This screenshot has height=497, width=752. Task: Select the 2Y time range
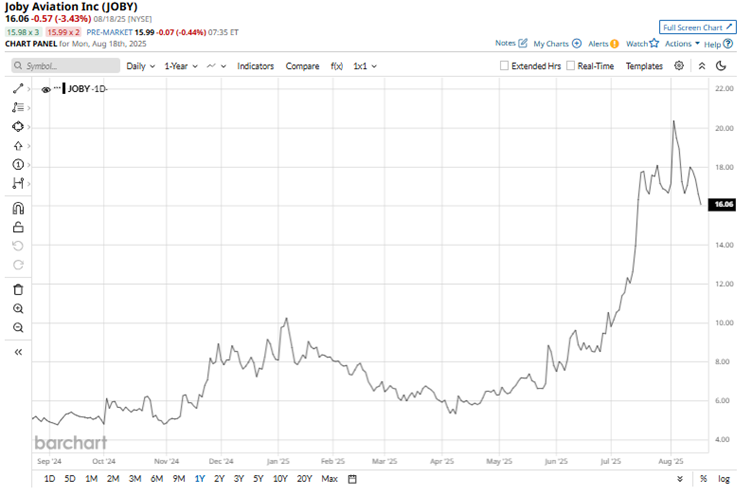click(x=219, y=479)
